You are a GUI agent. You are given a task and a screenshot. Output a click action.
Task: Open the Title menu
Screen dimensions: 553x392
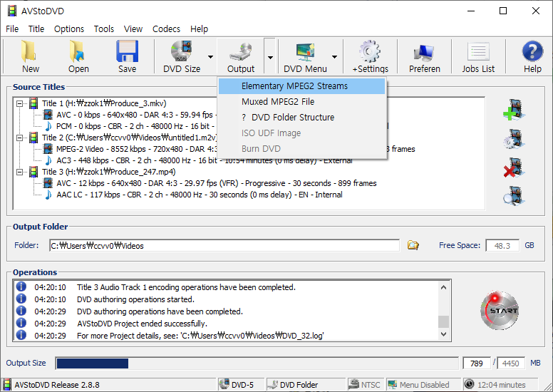(x=36, y=29)
